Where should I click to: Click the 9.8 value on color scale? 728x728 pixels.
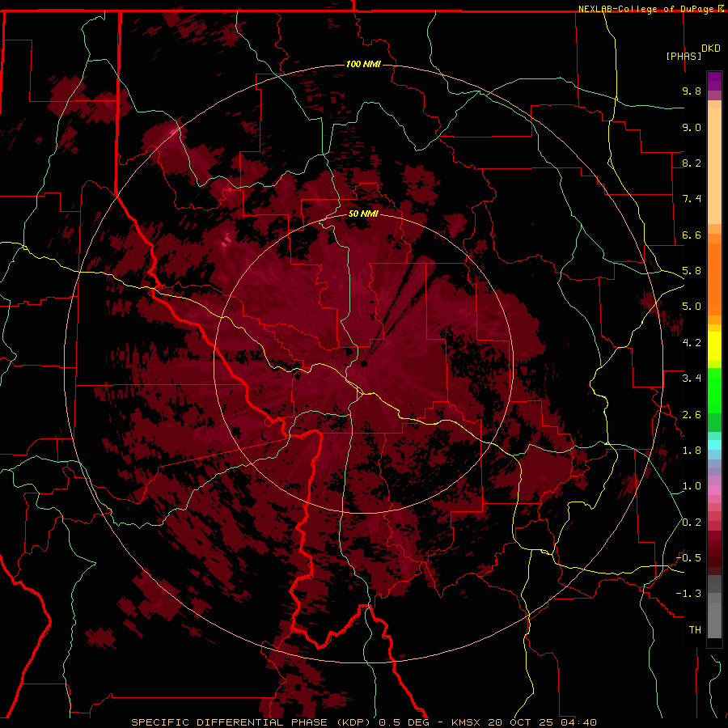(692, 91)
